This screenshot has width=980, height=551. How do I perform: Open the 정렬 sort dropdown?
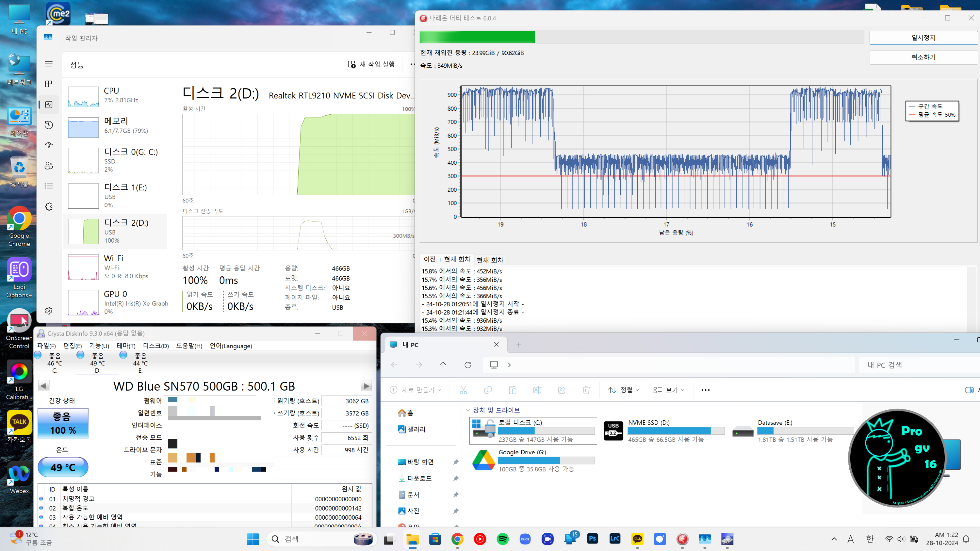[624, 390]
